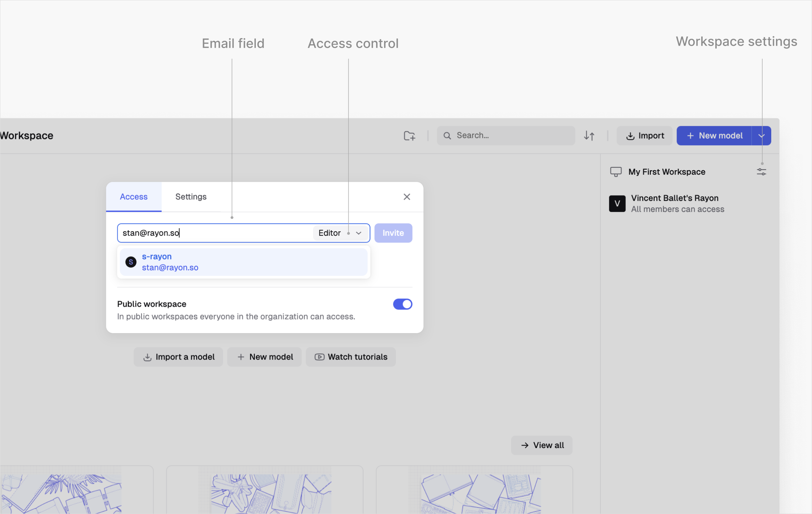Expand the New model dropdown arrow
The height and width of the screenshot is (514, 812).
pyautogui.click(x=761, y=136)
